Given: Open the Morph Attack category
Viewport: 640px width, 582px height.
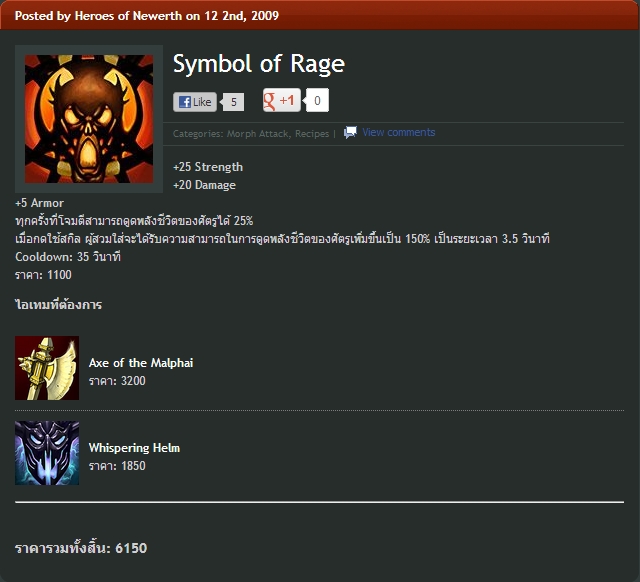Looking at the screenshot, I should click(x=258, y=133).
